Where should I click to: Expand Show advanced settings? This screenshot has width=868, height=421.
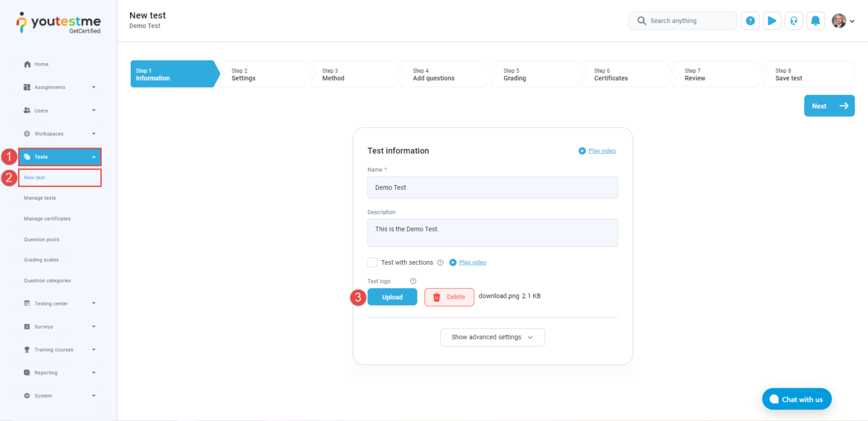(x=492, y=337)
